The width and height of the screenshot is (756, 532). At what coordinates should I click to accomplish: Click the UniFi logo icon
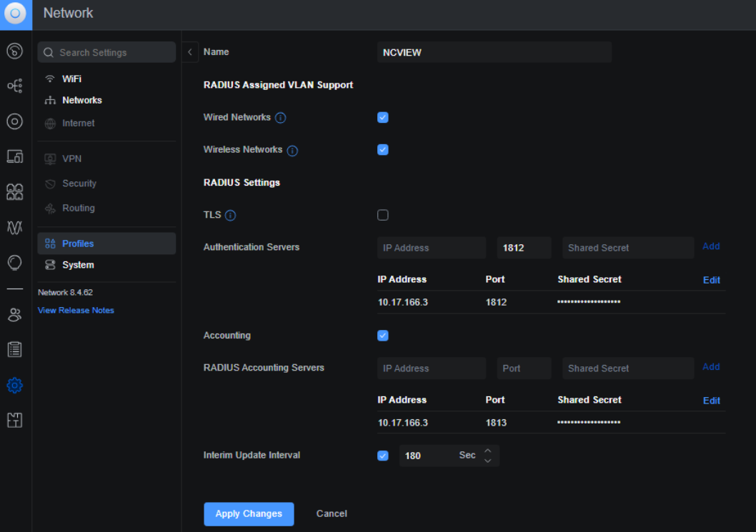pos(16,14)
